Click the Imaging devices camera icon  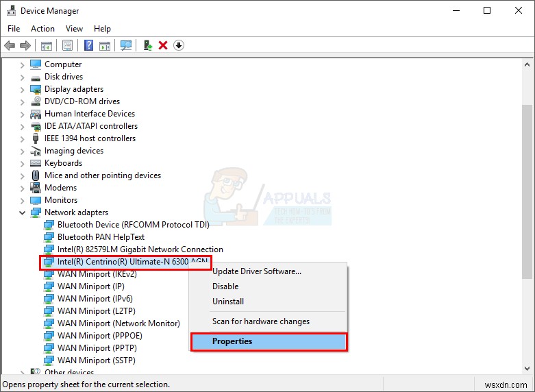point(36,151)
